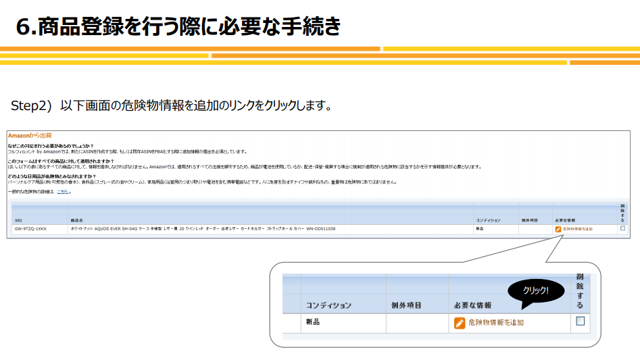Click the SKU column header
Screen dimensions: 640x364
[x=18, y=220]
